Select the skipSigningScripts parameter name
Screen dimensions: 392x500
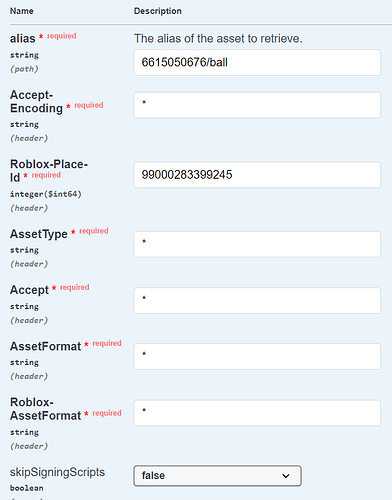pyautogui.click(x=57, y=472)
